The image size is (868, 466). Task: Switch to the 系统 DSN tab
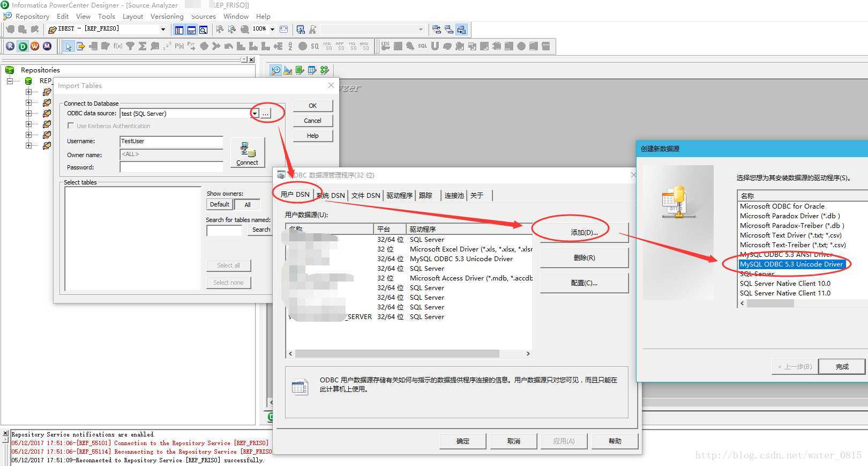pyautogui.click(x=331, y=195)
